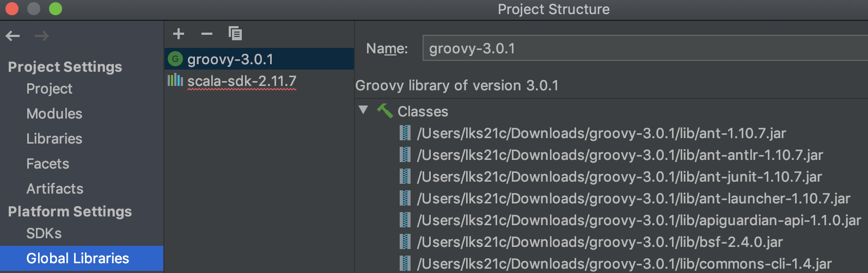
Task: Open the Artifacts settings page
Action: [x=55, y=189]
